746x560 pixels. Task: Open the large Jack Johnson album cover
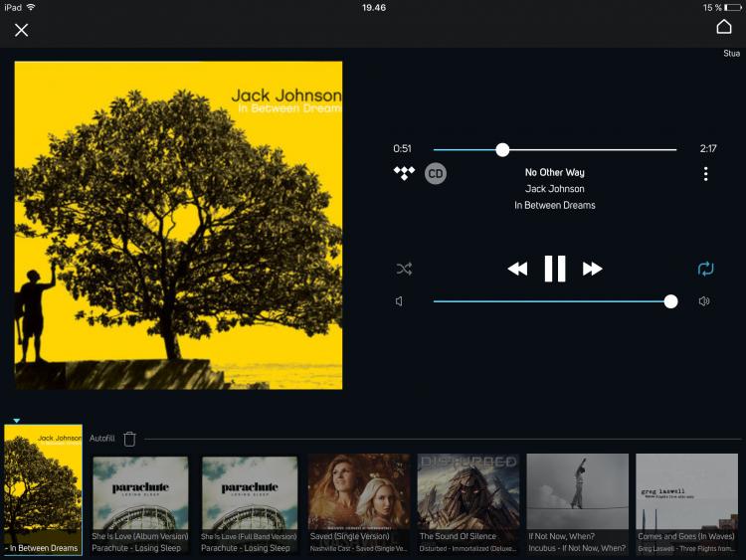coord(178,225)
